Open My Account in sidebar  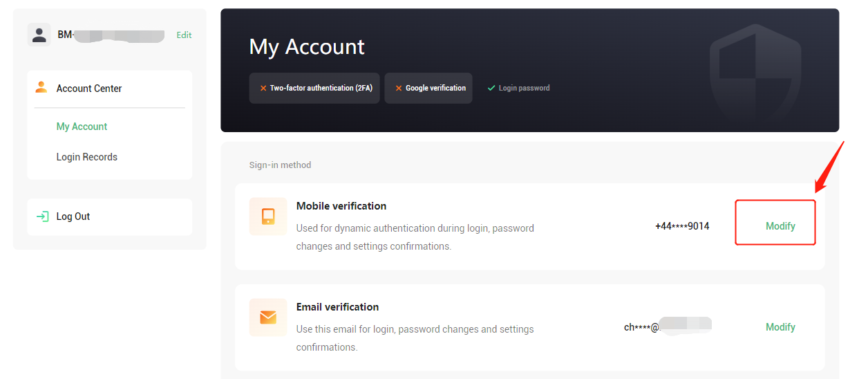coord(82,127)
